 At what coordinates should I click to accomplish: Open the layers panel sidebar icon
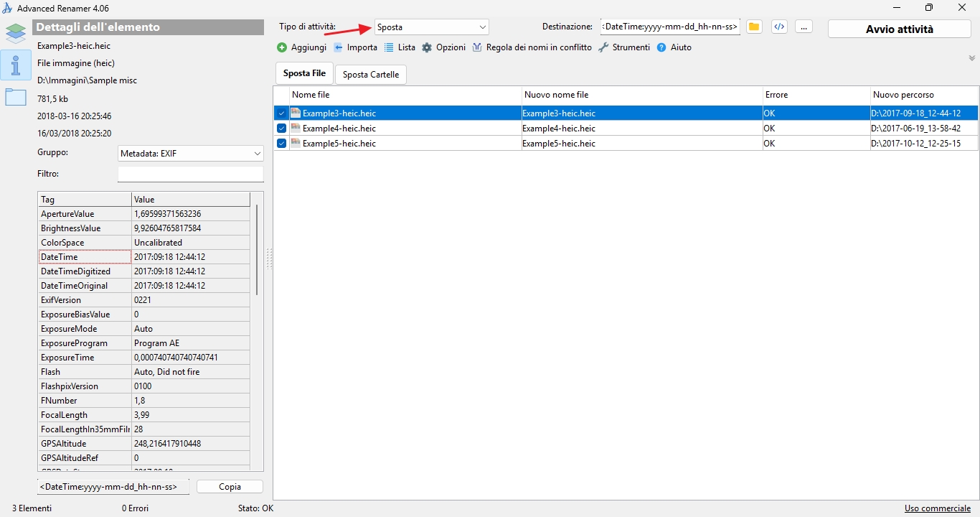(16, 33)
